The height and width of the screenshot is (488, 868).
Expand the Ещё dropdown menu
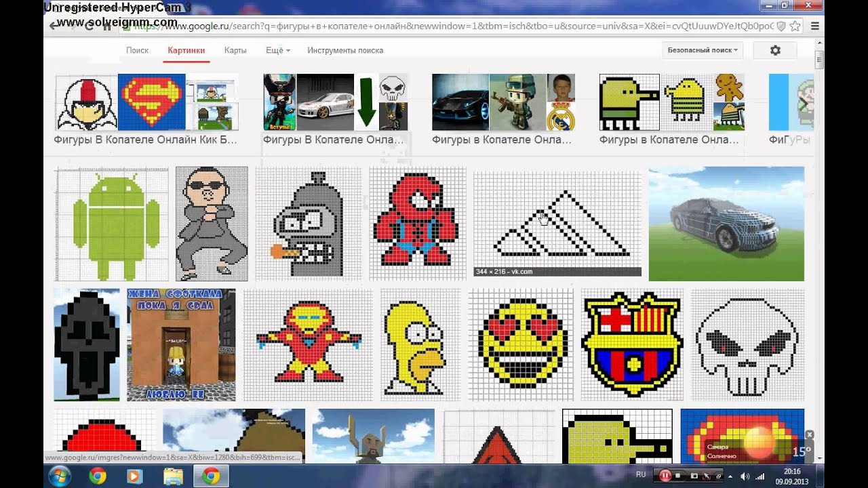click(x=278, y=50)
